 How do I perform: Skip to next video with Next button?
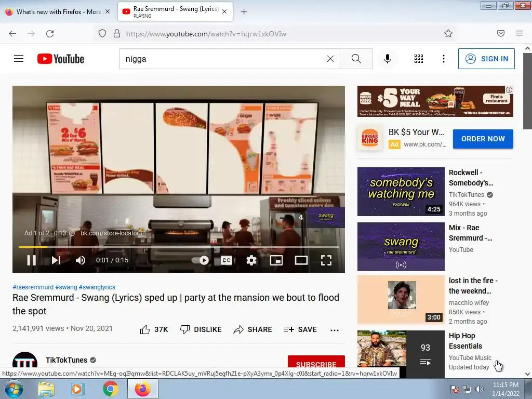point(56,260)
